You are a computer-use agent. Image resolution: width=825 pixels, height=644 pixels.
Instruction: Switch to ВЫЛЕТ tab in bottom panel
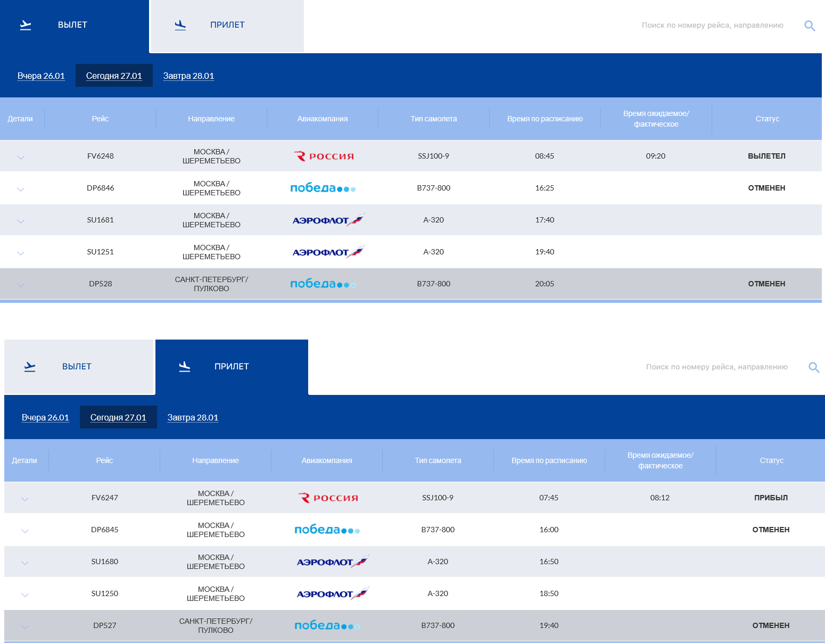click(x=77, y=367)
